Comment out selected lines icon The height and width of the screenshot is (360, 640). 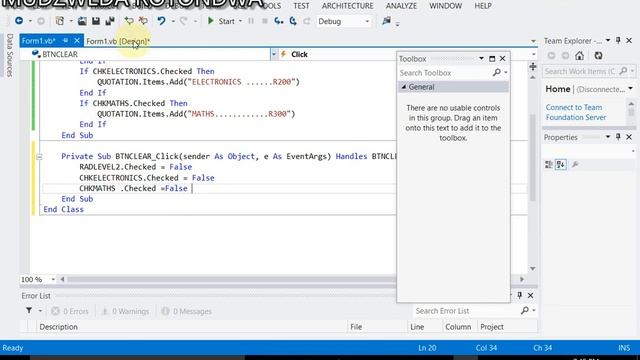(x=129, y=21)
